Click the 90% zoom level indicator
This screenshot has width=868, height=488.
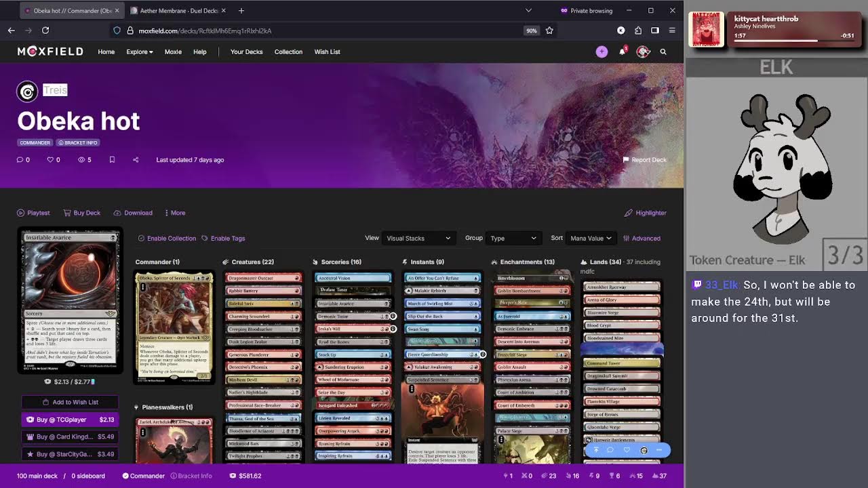tap(532, 30)
